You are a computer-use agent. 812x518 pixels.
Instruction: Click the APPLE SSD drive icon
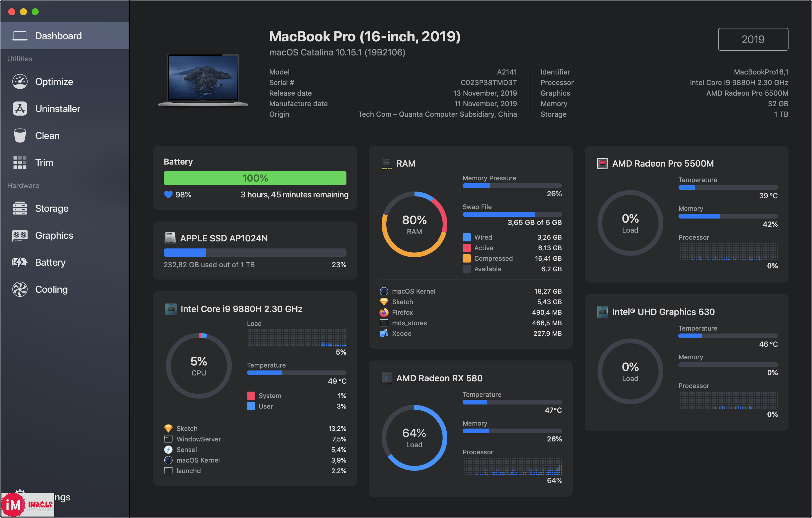click(170, 238)
